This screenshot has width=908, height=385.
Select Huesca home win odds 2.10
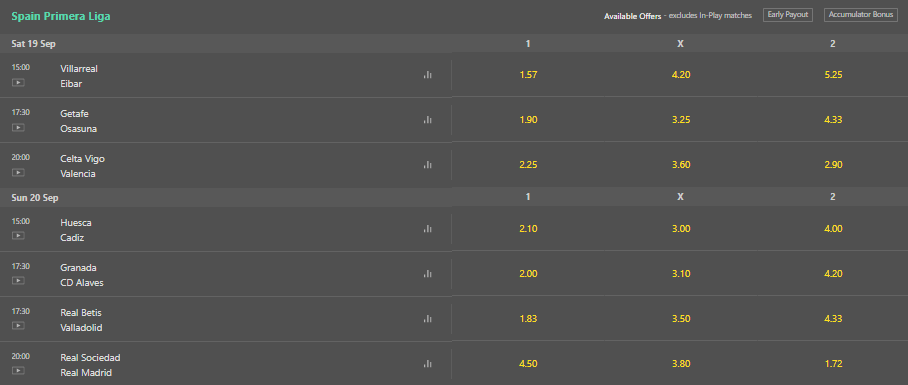tap(528, 229)
